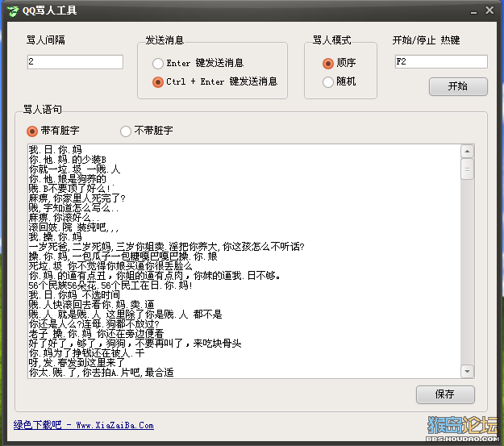
Task: Select the 带有脏字 radio option
Action: [53, 131]
